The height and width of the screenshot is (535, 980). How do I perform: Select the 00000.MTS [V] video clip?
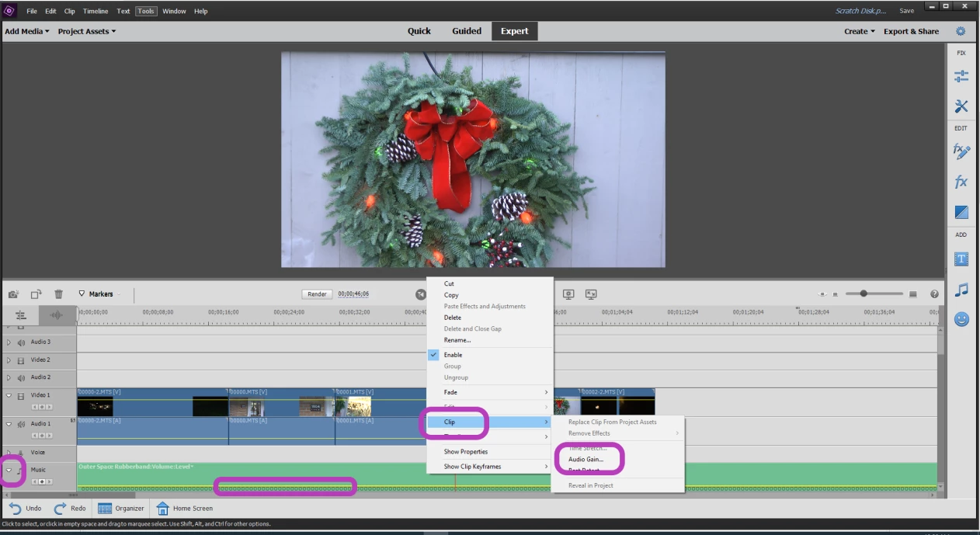click(281, 402)
